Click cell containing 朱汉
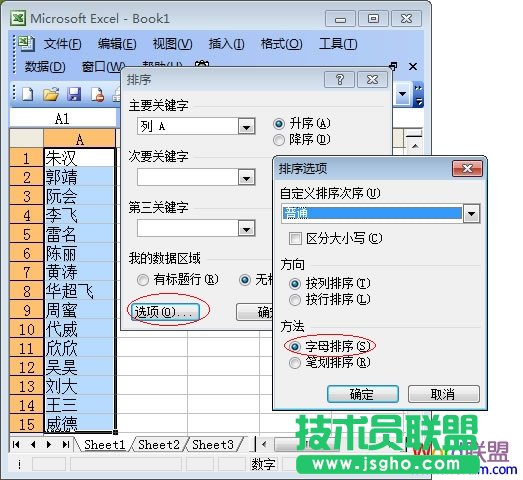This screenshot has height=480, width=523. click(x=80, y=158)
